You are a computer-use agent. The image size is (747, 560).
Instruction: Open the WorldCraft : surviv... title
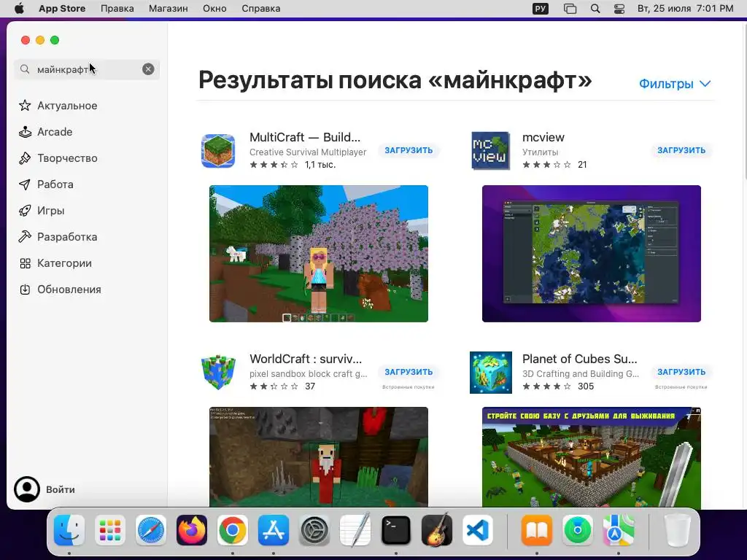coord(306,359)
